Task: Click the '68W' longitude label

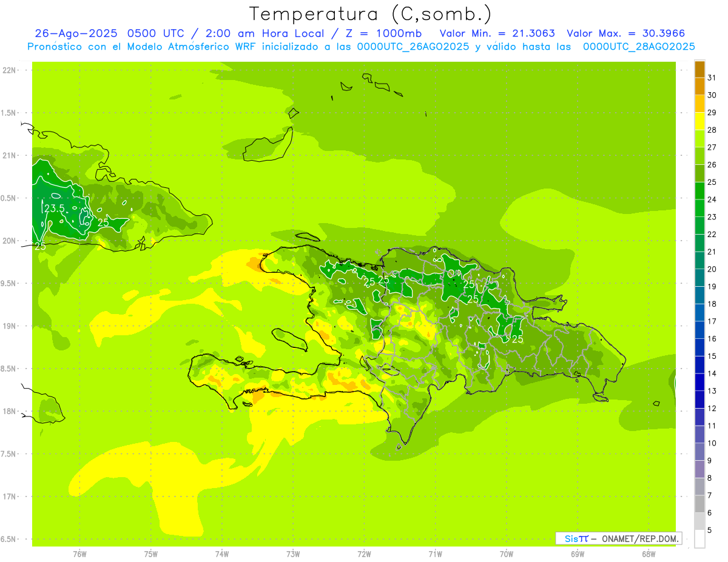Action: 649,554
